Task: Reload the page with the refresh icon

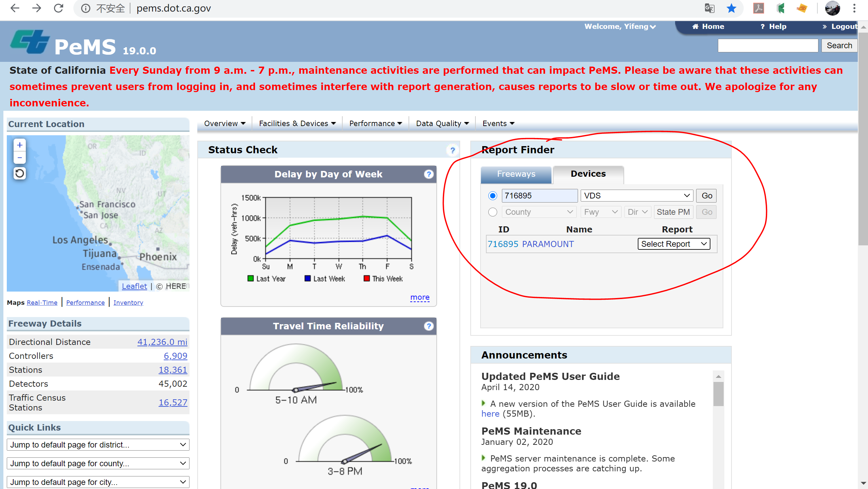Action: click(58, 8)
